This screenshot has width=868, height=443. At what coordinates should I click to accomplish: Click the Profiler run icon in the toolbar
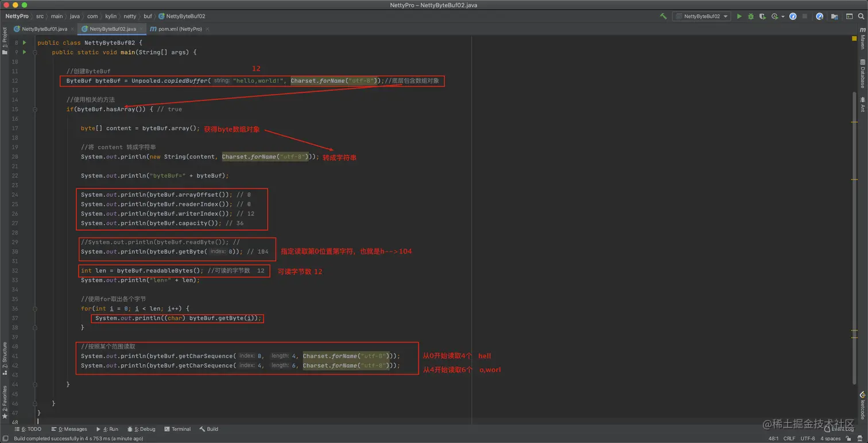[x=774, y=17]
